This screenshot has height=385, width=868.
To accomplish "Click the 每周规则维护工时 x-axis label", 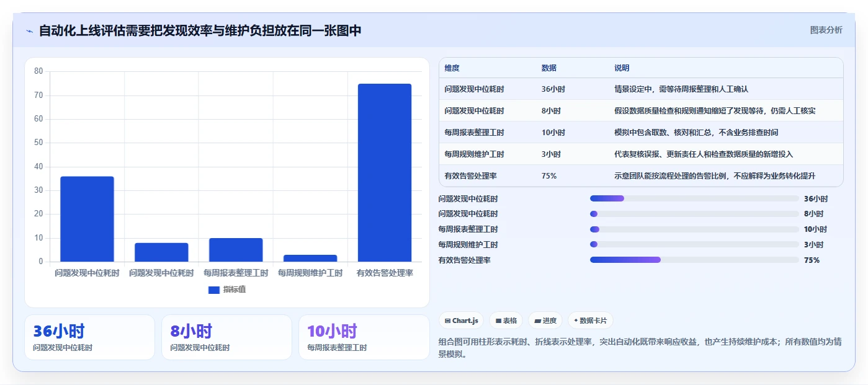I will 310,273.
